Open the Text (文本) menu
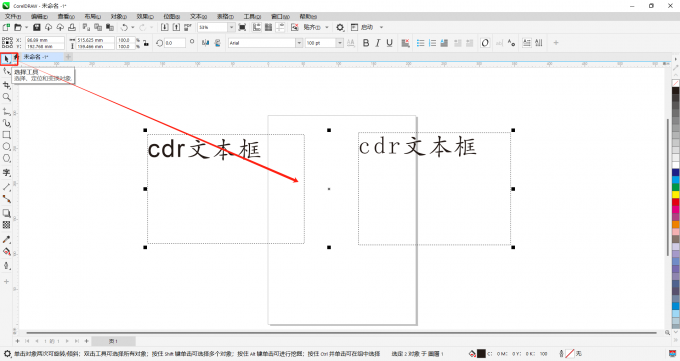 (198, 16)
